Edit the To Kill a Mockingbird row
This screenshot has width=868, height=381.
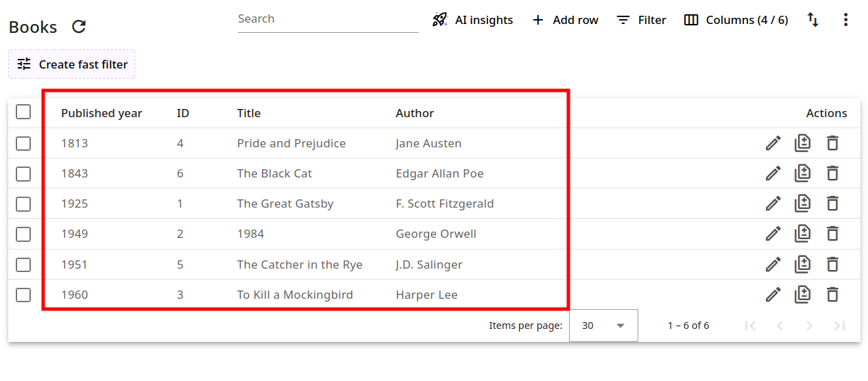click(x=773, y=295)
